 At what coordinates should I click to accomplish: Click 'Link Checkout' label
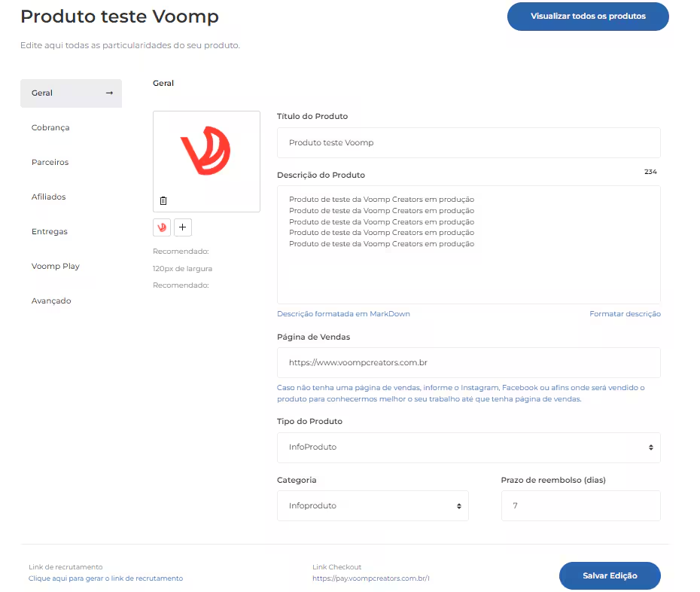pyautogui.click(x=337, y=567)
